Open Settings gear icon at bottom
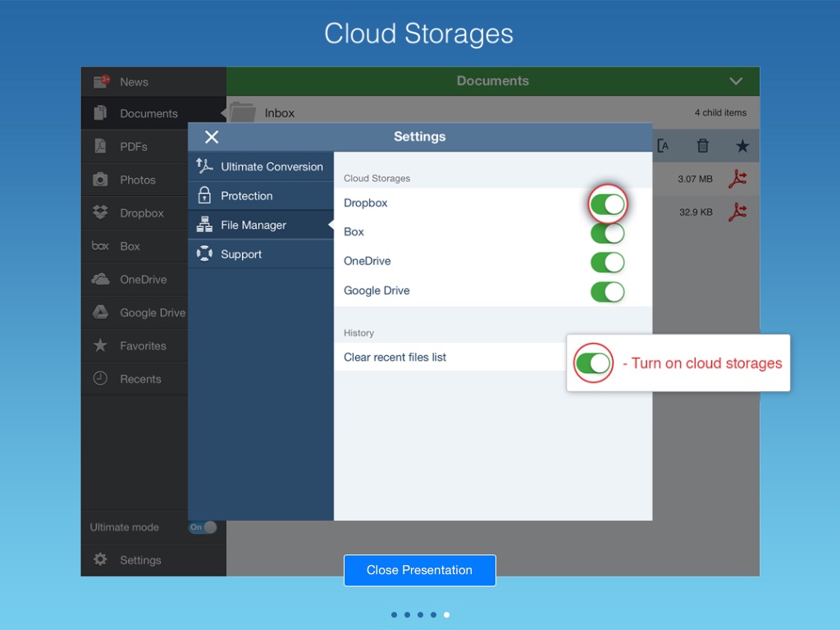This screenshot has width=840, height=630. click(x=100, y=560)
